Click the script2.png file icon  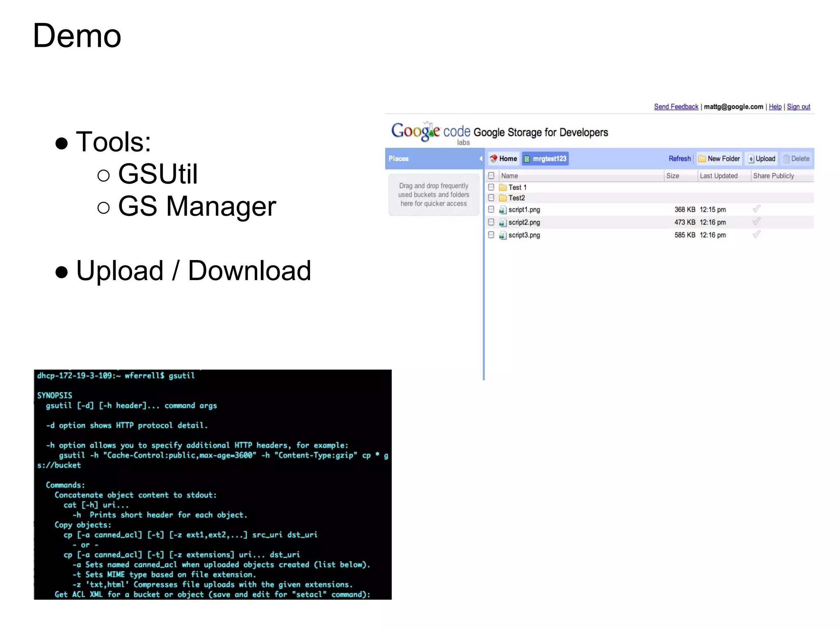[x=503, y=223]
